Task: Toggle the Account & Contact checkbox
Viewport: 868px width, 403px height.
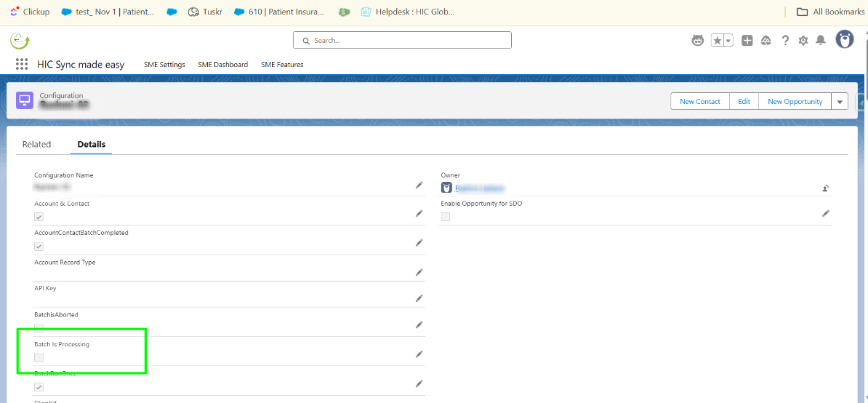Action: (39, 217)
